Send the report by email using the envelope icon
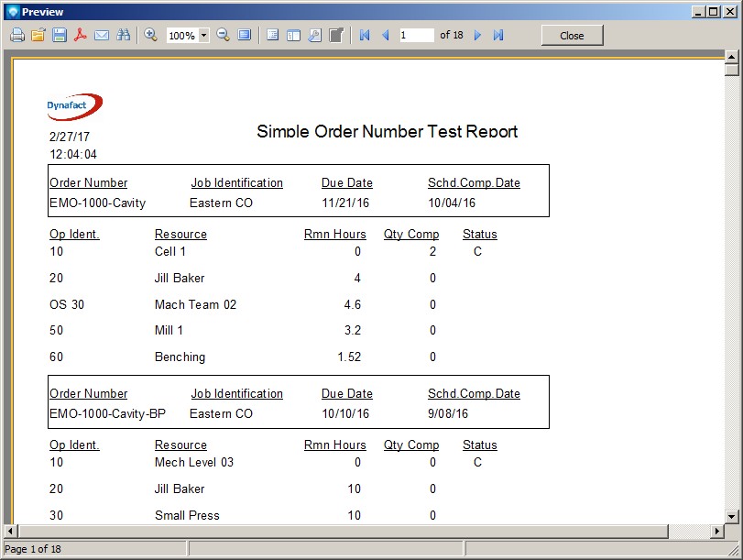The height and width of the screenshot is (560, 743). (102, 35)
